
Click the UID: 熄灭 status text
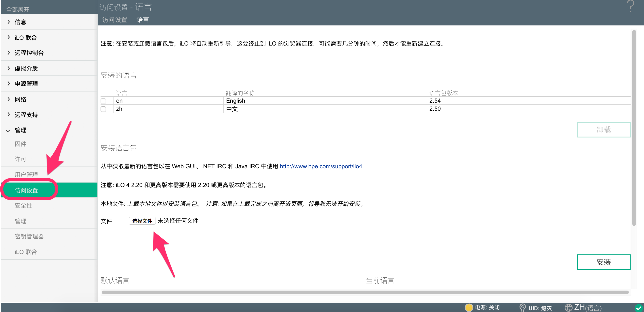pyautogui.click(x=540, y=308)
